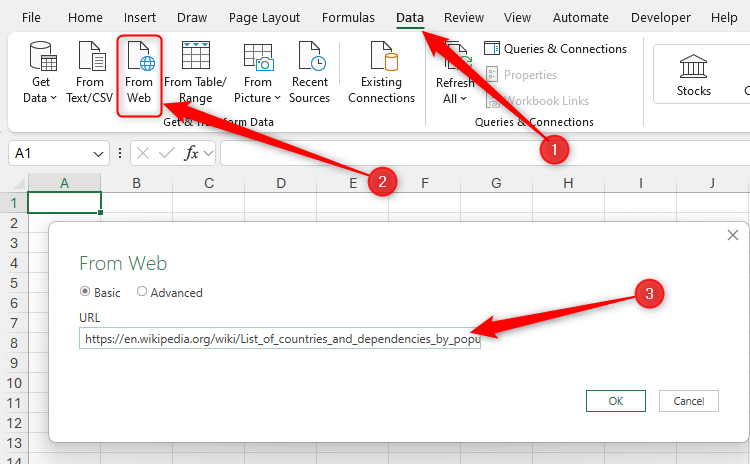
Task: Select the Basic radio option
Action: pos(85,293)
